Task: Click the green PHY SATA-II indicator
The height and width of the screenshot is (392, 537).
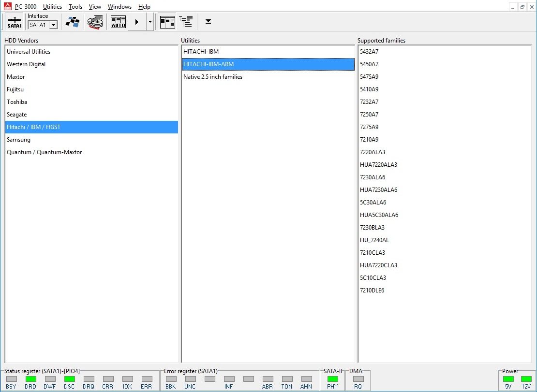Action: click(332, 379)
